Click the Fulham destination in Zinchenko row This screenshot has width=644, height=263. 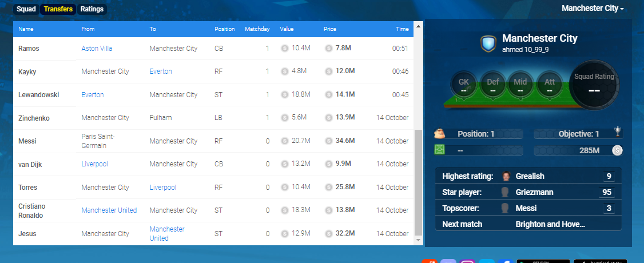pyautogui.click(x=161, y=118)
